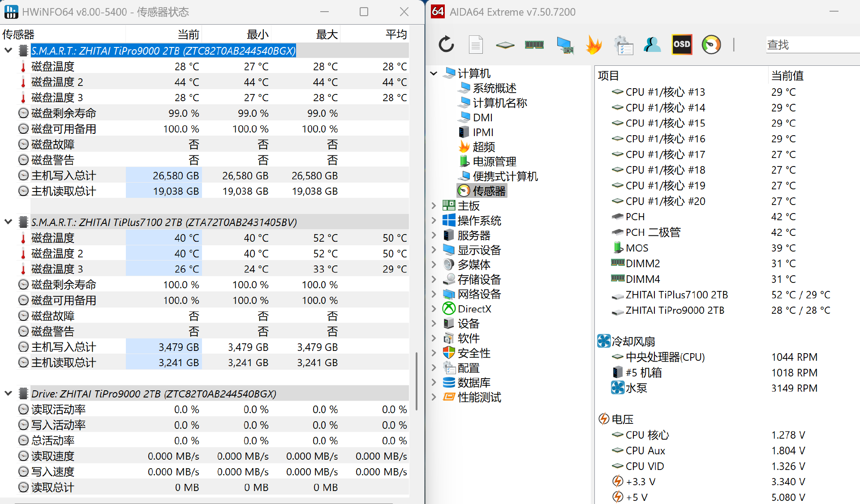
Task: Select the 主机写入总计 26,580 GB row
Action: coord(213,175)
